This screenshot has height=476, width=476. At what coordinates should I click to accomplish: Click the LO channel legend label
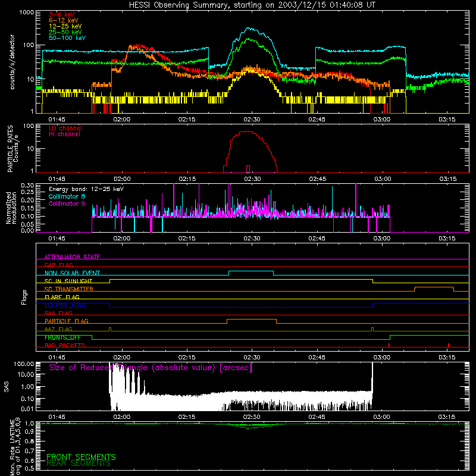click(x=65, y=128)
